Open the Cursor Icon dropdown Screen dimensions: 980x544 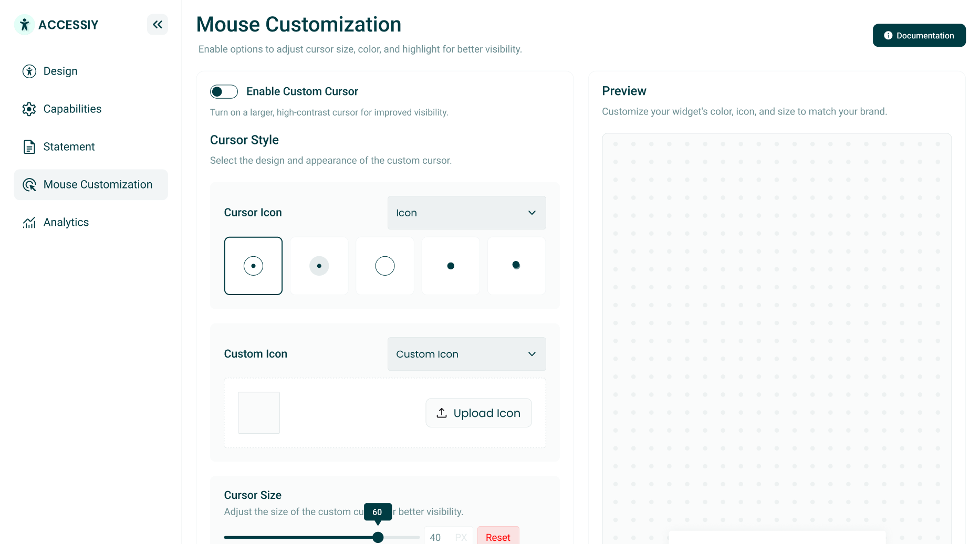466,213
